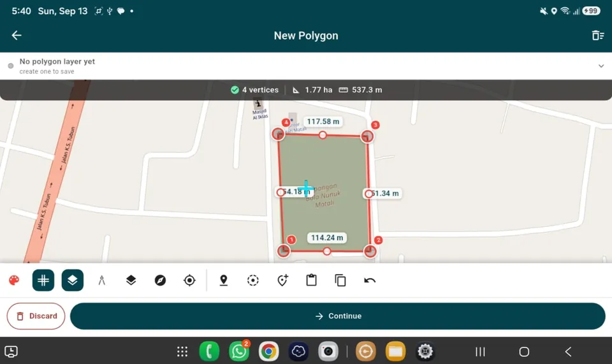Screen dimensions: 612x364
Task: Toggle the grid overlay button
Action: point(43,280)
